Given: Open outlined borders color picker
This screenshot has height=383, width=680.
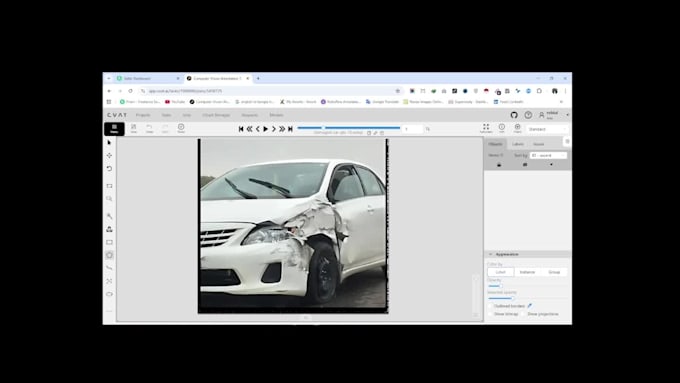Looking at the screenshot, I should click(530, 306).
